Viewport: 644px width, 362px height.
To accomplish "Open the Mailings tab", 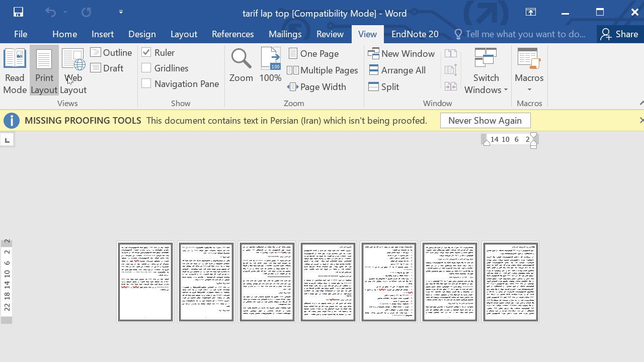I will [x=285, y=34].
